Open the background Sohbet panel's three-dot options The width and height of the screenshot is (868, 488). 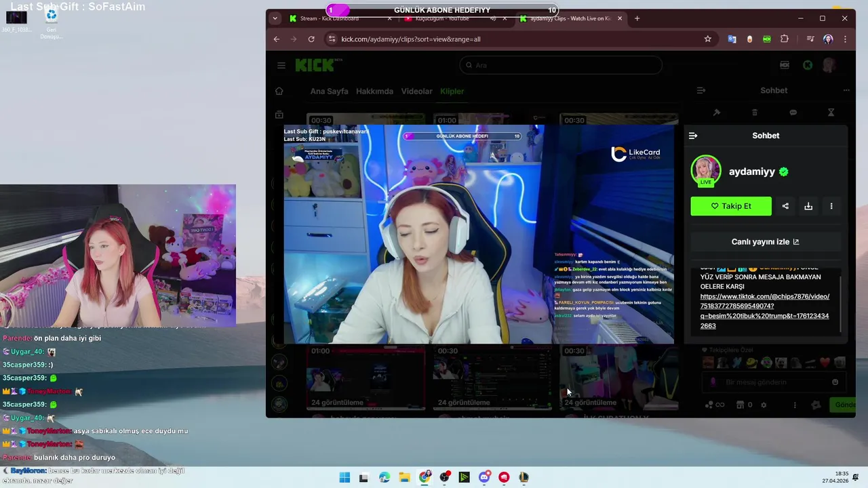846,90
